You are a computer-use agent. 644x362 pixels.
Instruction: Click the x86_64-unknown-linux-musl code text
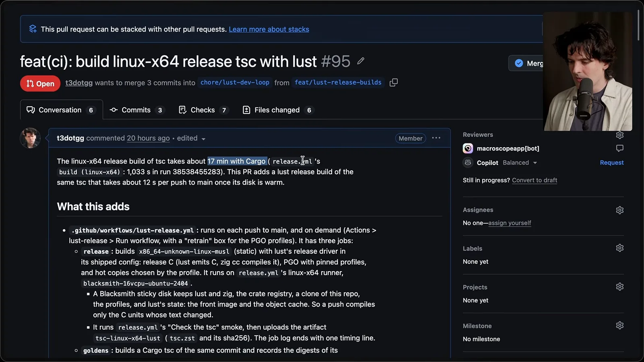(184, 251)
